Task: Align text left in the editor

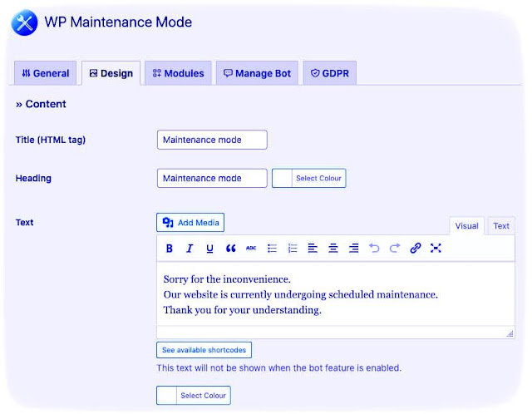Action: pos(313,249)
